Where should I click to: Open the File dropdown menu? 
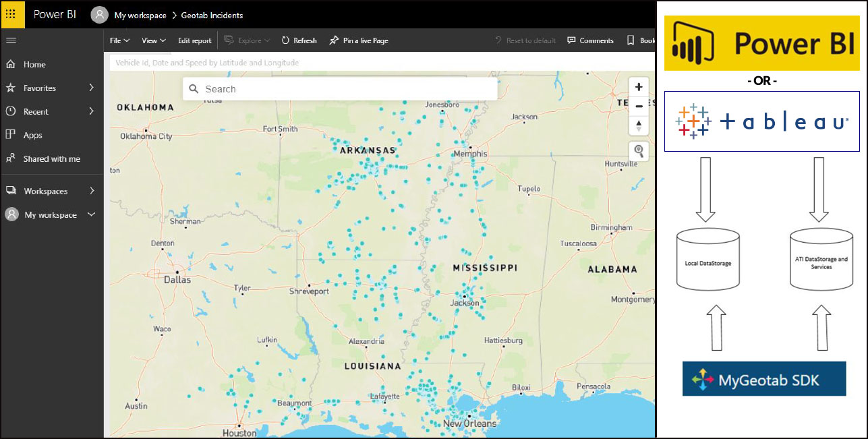pyautogui.click(x=120, y=40)
